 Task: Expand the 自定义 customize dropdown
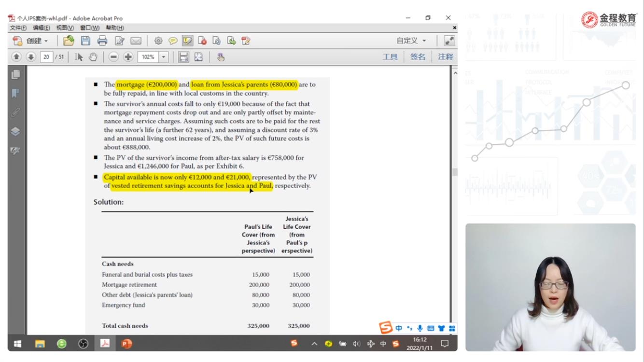pos(411,41)
